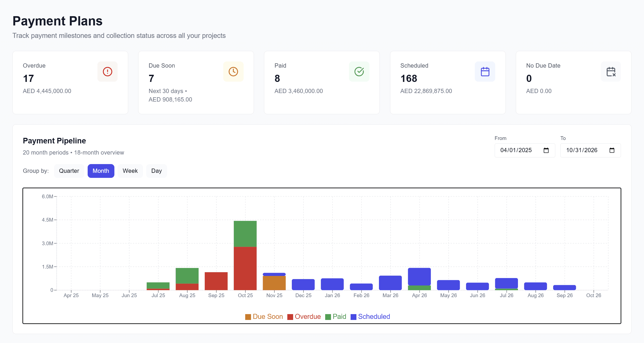644x343 pixels.
Task: Click the orange Due Soon legend swatch
Action: 248,316
